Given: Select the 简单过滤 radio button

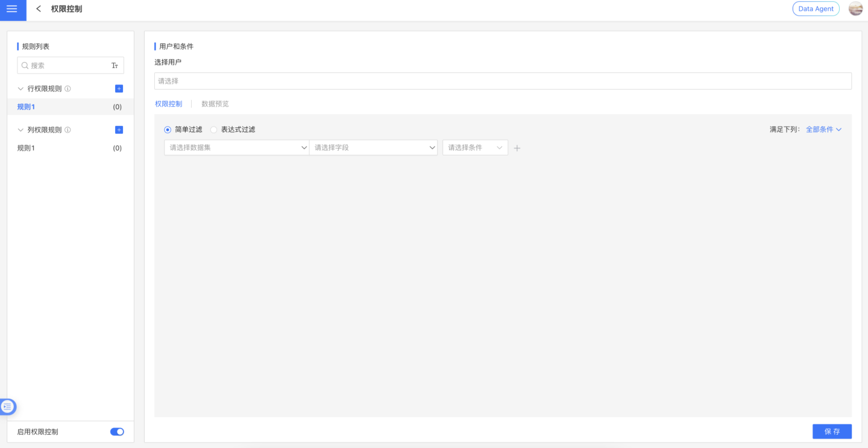Looking at the screenshot, I should click(168, 130).
